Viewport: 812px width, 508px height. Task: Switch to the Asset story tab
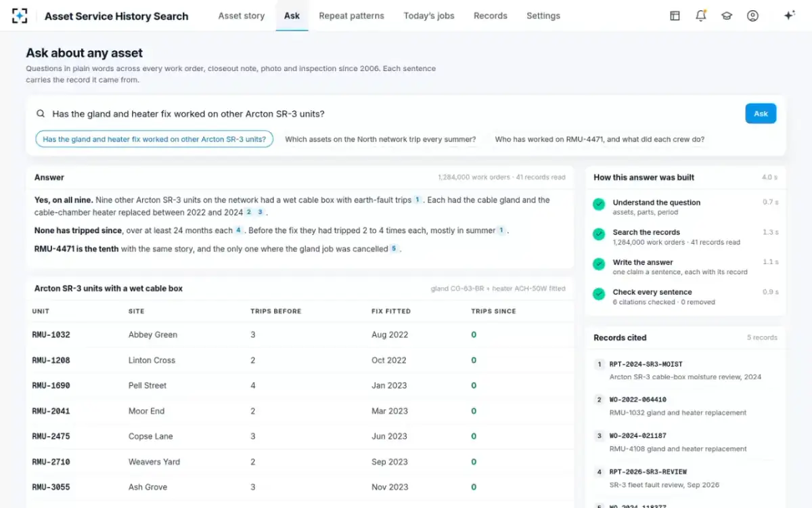click(x=242, y=16)
